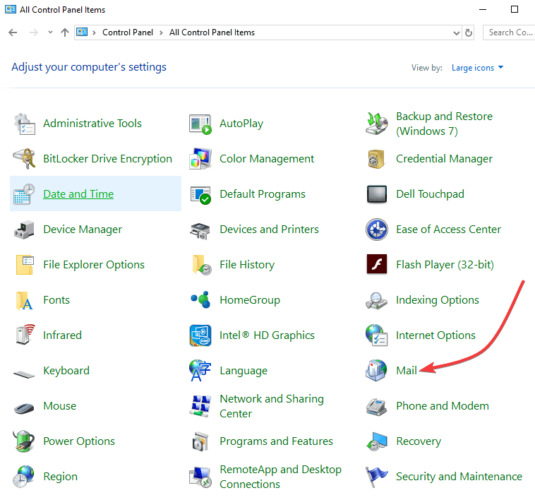Click the Power Options battery icon

pyautogui.click(x=24, y=441)
